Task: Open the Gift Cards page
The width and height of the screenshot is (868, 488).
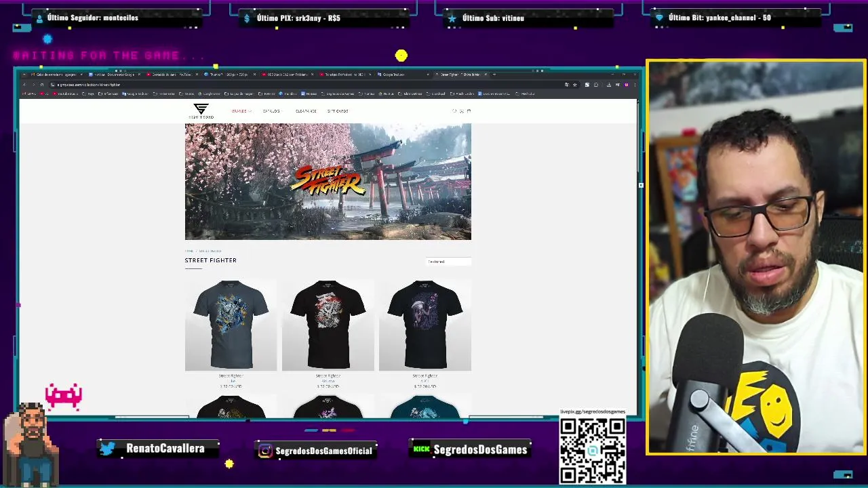Action: (338, 111)
